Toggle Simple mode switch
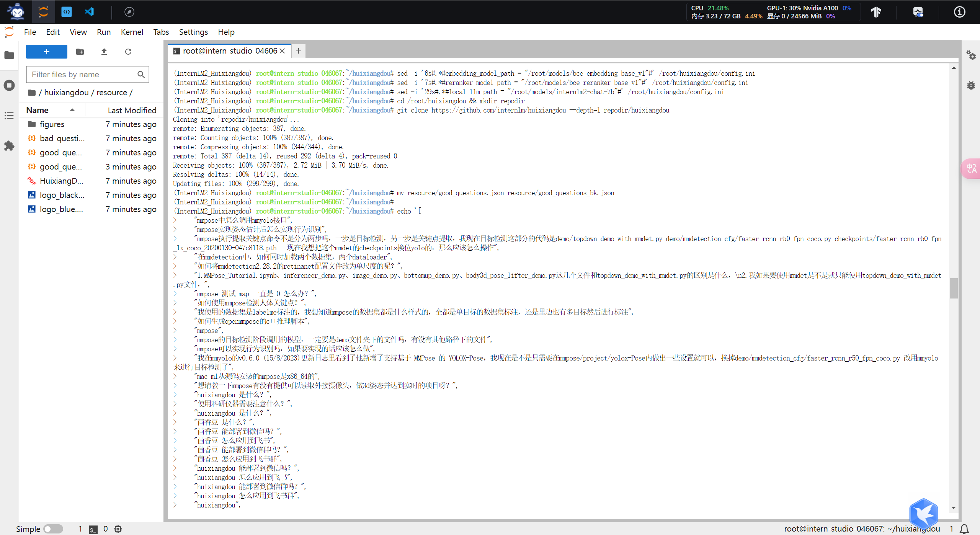The image size is (980, 535). (53, 529)
